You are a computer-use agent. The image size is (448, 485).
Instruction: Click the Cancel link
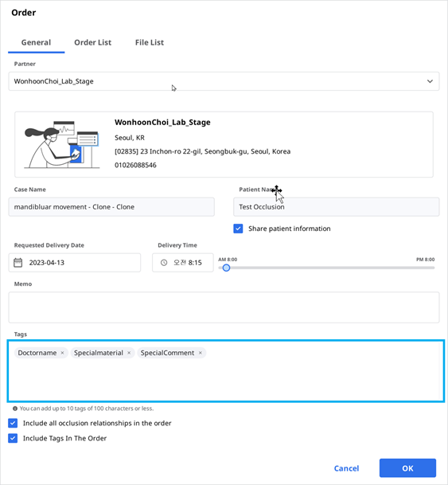point(346,468)
